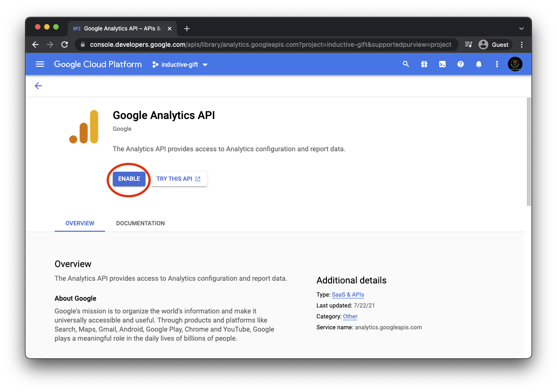Click TRY THIS API button
The image size is (557, 392).
179,179
